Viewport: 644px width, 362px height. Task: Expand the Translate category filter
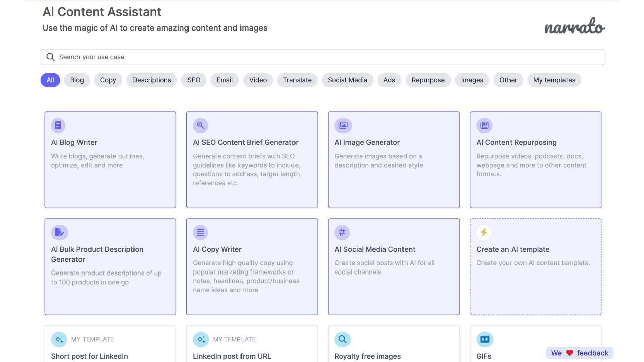point(297,80)
